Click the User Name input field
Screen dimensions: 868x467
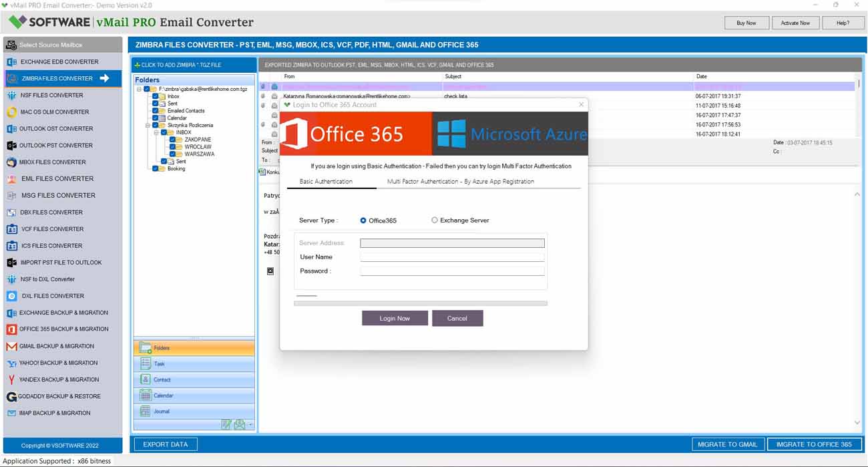452,257
